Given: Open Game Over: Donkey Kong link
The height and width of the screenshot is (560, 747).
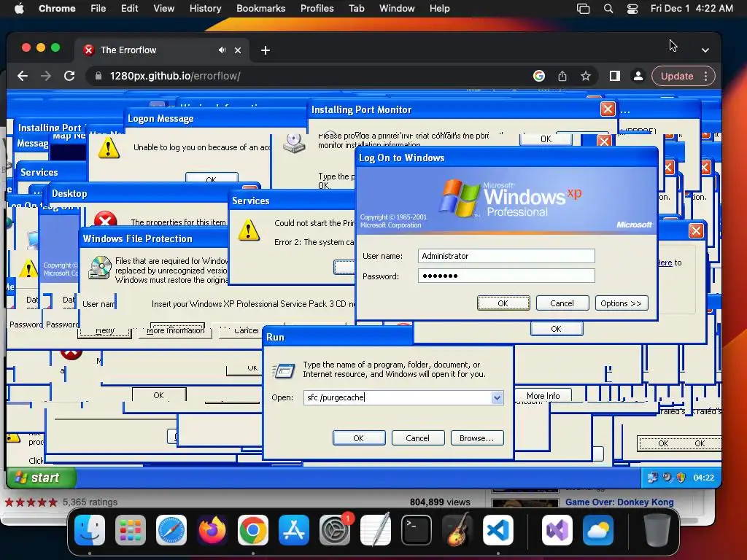Looking at the screenshot, I should point(619,502).
